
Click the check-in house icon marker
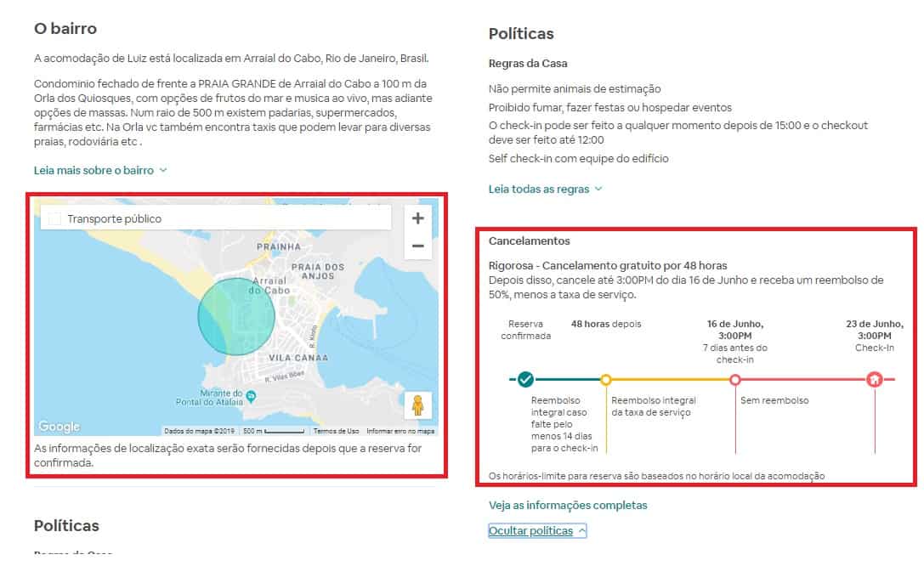875,379
